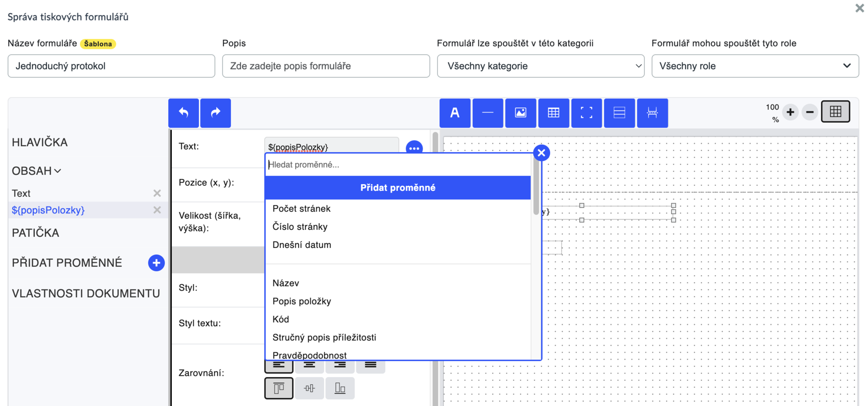Image resolution: width=868 pixels, height=406 pixels.
Task: Click the blue plus next to PŘIDAT PROMĚNNÉ
Action: pos(156,263)
